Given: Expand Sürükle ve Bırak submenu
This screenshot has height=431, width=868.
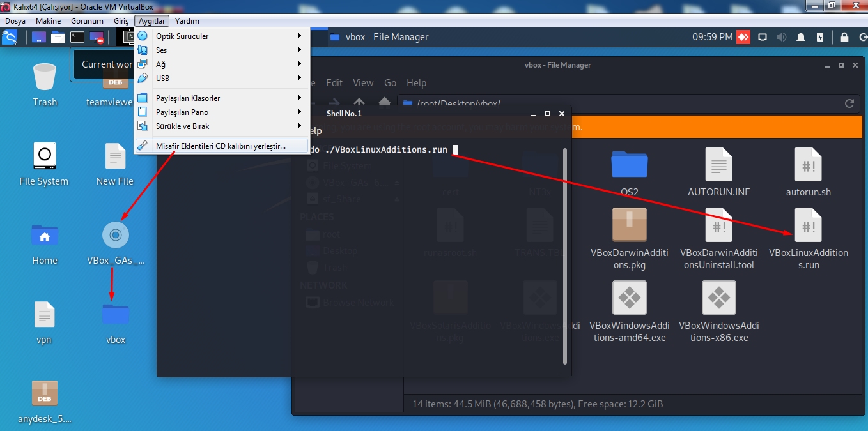Looking at the screenshot, I should (x=222, y=126).
